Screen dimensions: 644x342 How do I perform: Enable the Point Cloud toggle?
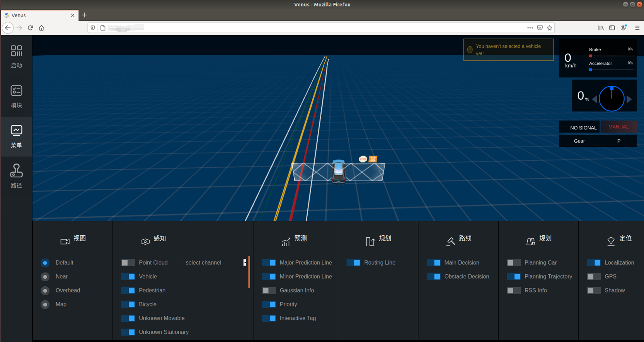(128, 263)
